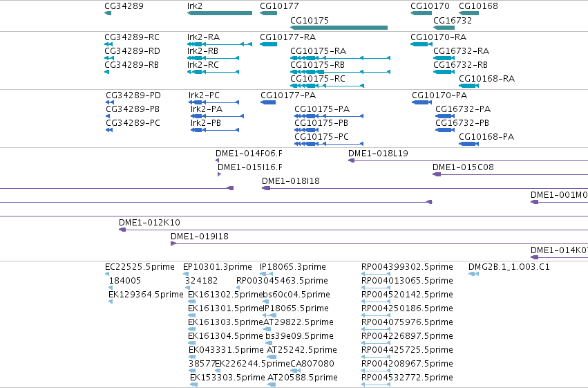Select CG10177-PA CDS label

pyautogui.click(x=288, y=95)
